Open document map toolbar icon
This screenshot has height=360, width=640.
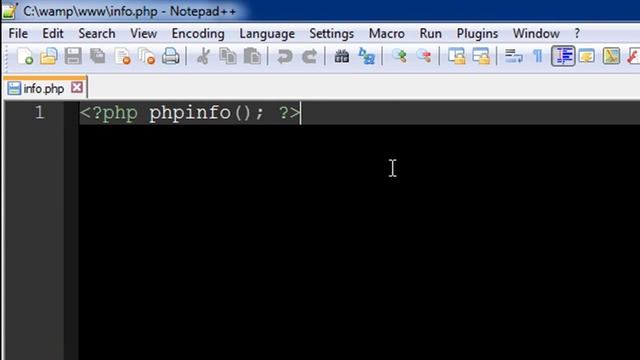pos(611,56)
